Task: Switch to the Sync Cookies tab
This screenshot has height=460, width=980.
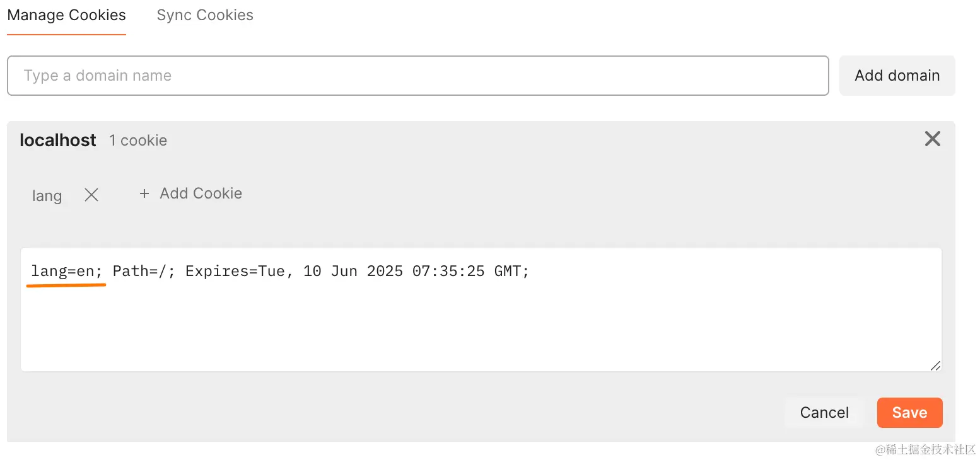Action: coord(205,15)
